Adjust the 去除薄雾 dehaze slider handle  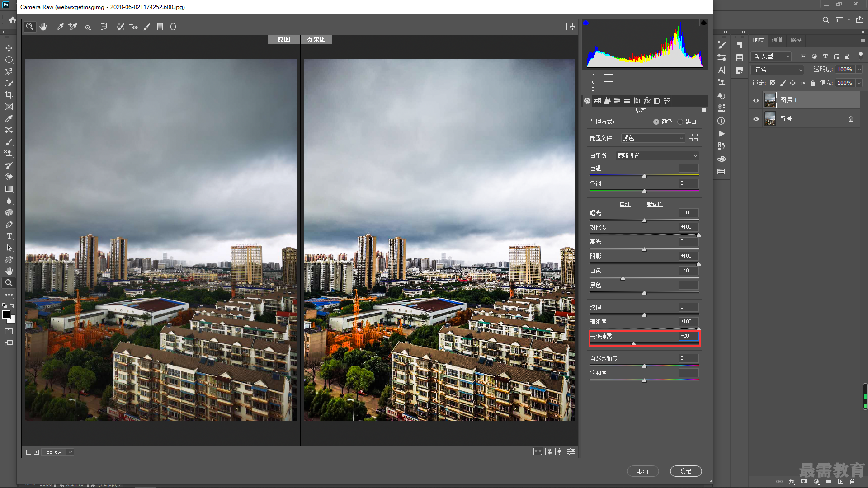[x=633, y=344]
